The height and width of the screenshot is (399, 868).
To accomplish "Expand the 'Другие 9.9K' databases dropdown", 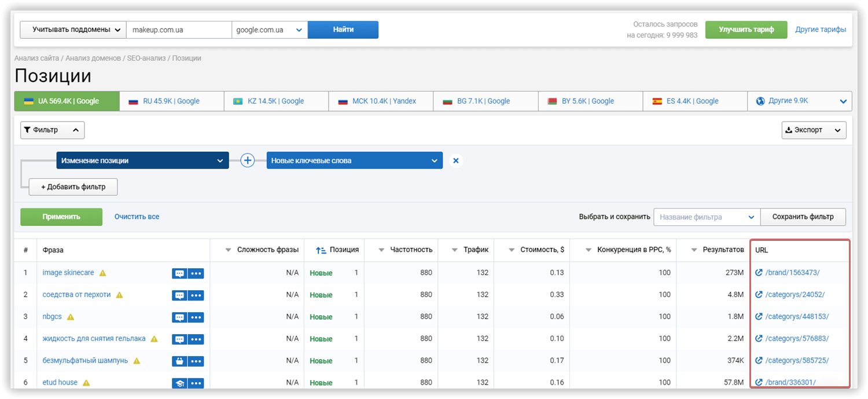I will coord(799,101).
